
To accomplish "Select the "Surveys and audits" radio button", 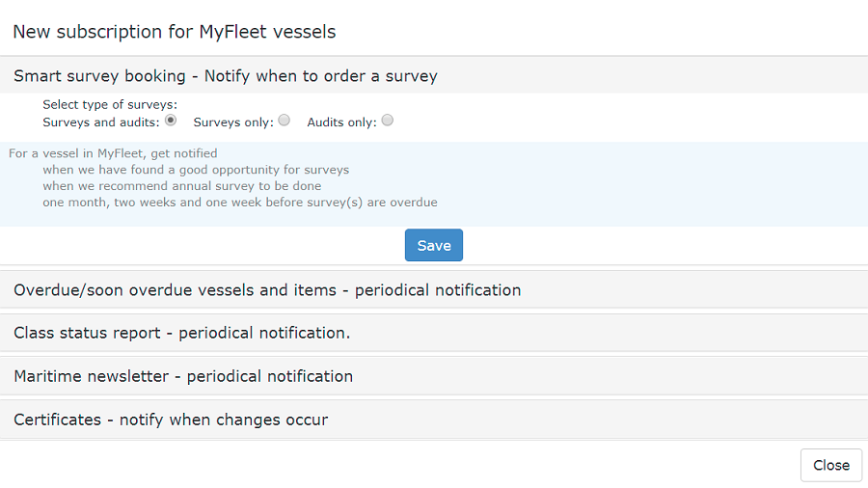I will (171, 122).
